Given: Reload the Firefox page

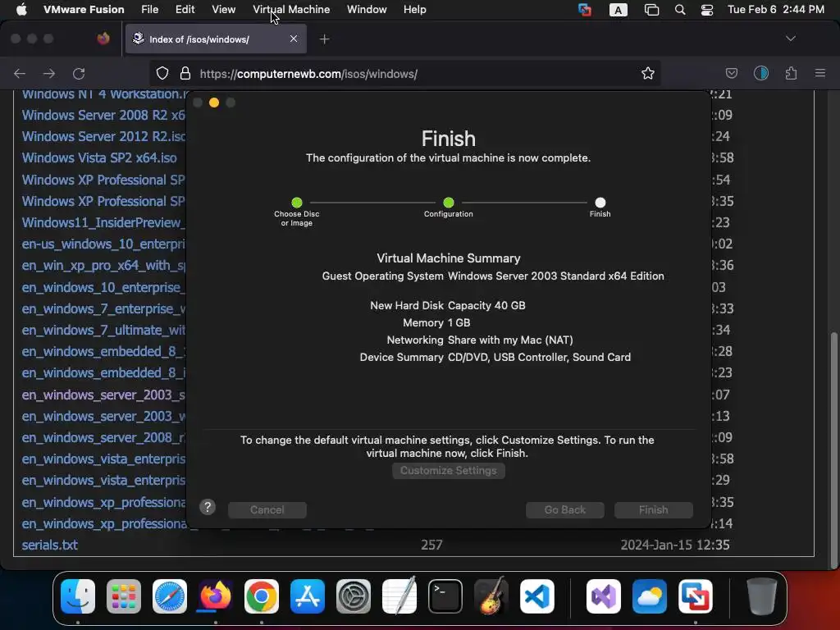Looking at the screenshot, I should (x=79, y=73).
